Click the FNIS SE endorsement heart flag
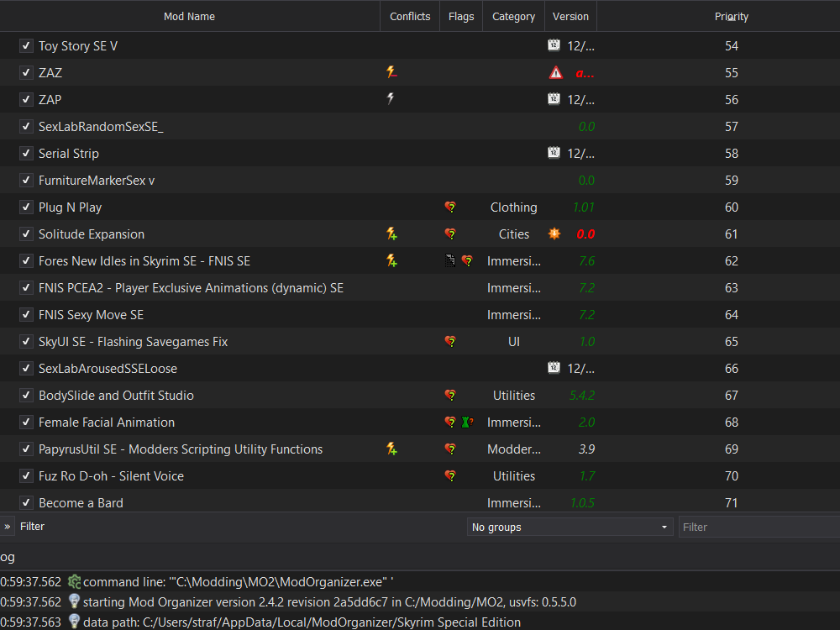 pos(468,260)
